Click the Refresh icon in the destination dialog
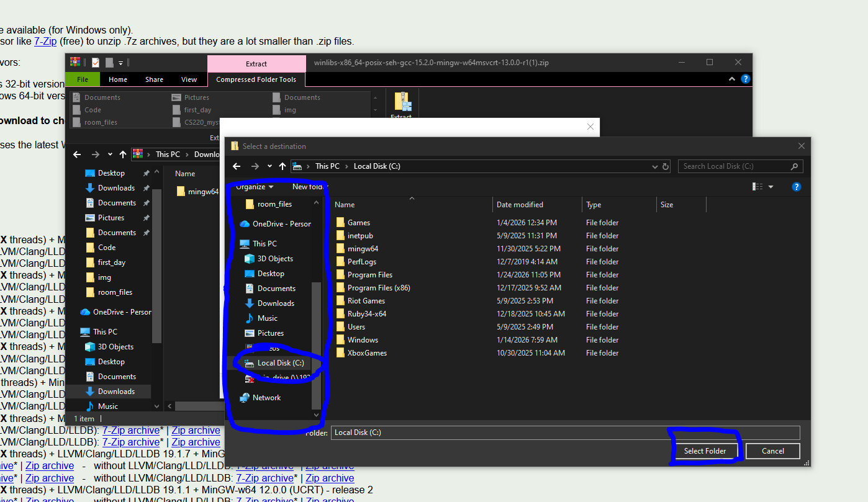This screenshot has height=502, width=868. [x=666, y=166]
